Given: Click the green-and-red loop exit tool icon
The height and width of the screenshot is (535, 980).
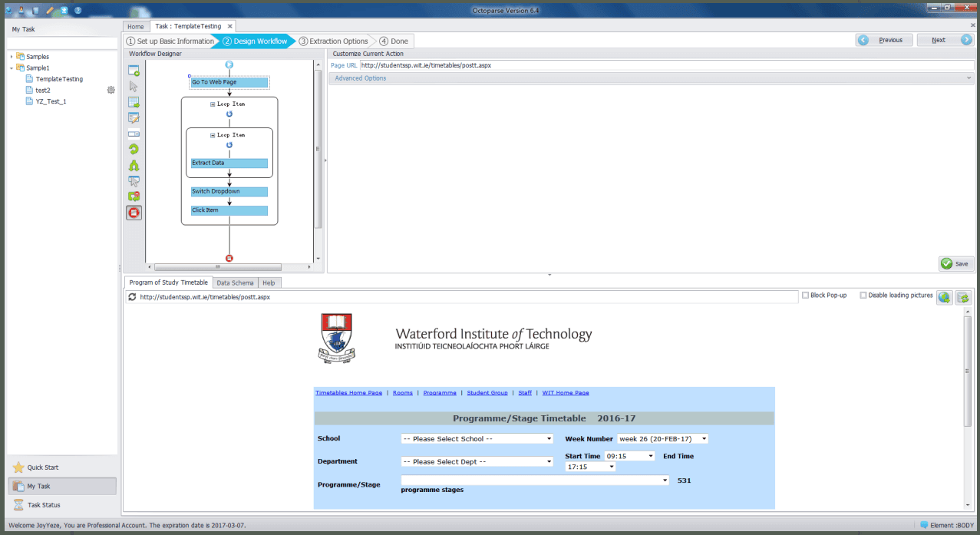Looking at the screenshot, I should click(134, 196).
